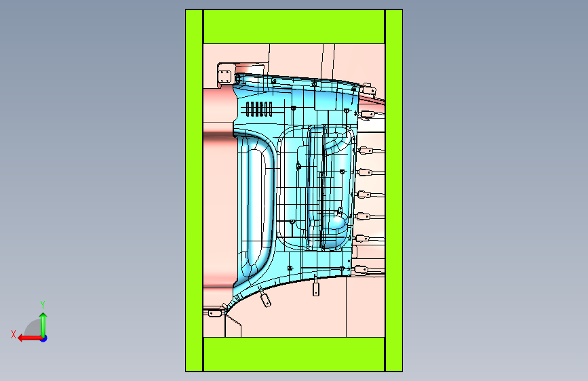Pick the four-hole insert block at the cyan part's upper left corner
Screen dimensions: 588x381
225,76
